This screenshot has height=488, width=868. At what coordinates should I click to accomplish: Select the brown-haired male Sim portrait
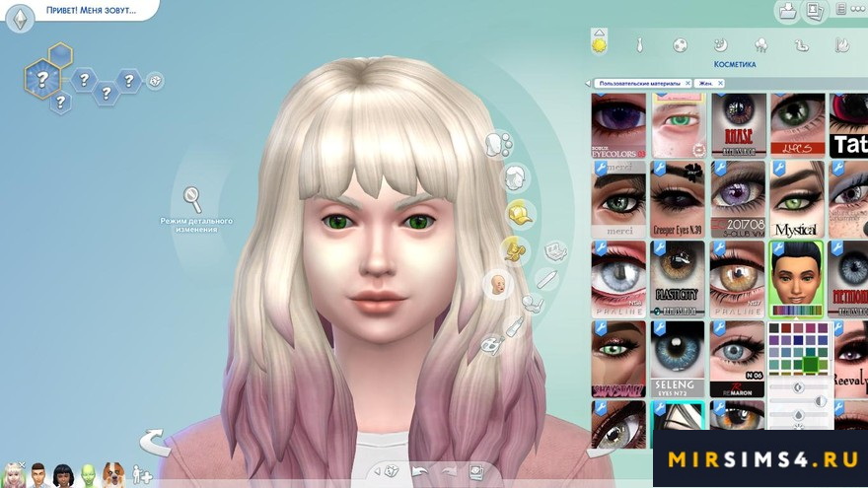pyautogui.click(x=37, y=475)
